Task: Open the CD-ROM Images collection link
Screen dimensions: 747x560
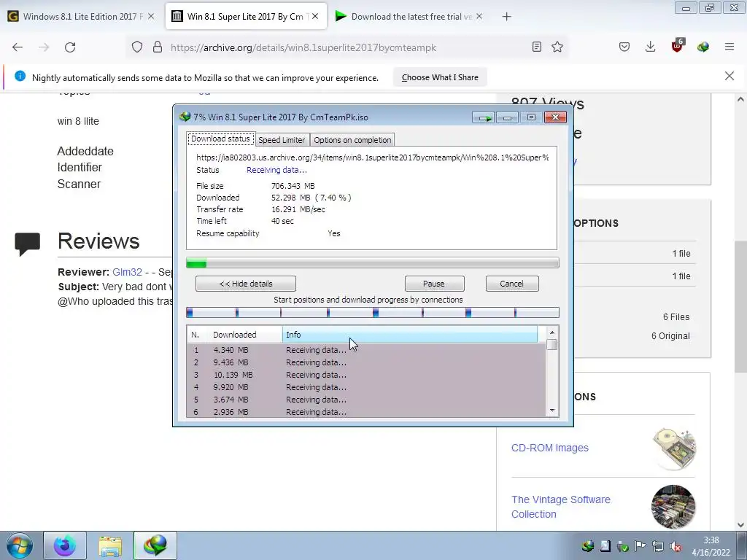Action: point(550,448)
